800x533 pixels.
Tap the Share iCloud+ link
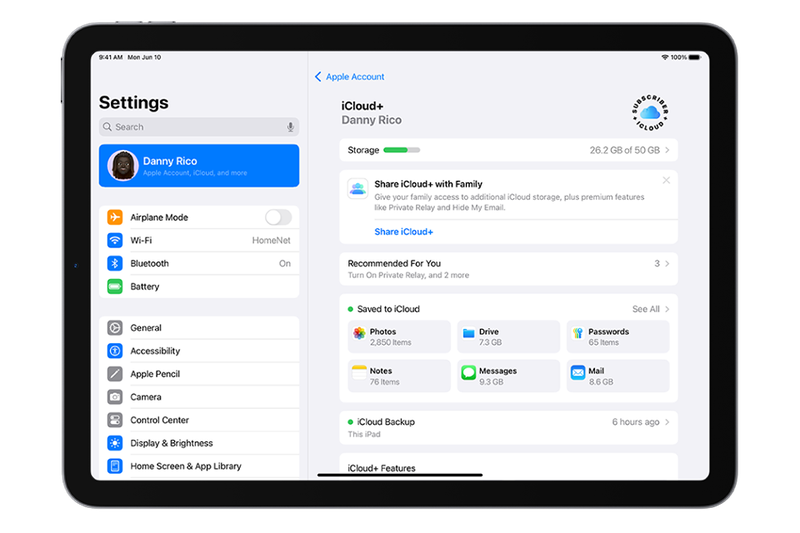[404, 232]
